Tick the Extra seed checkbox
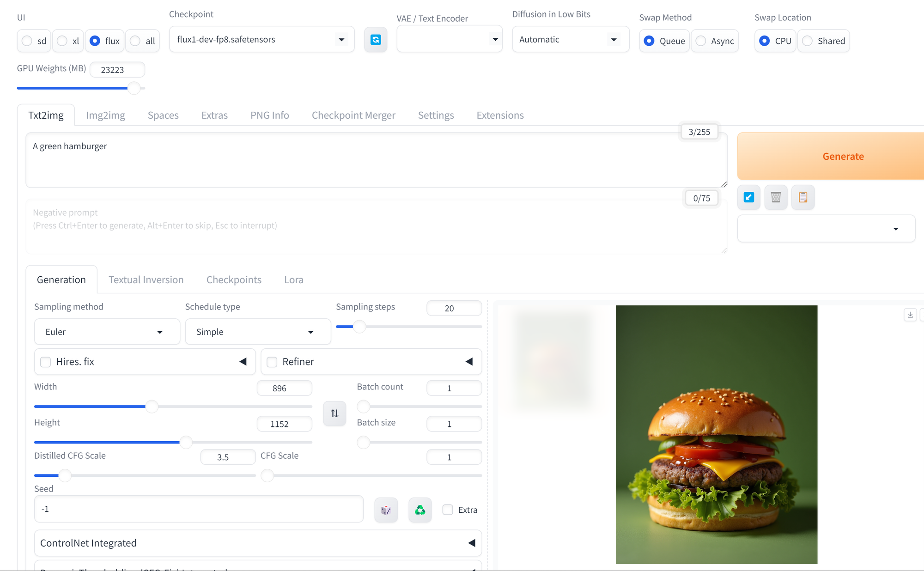The image size is (924, 571). pos(448,510)
